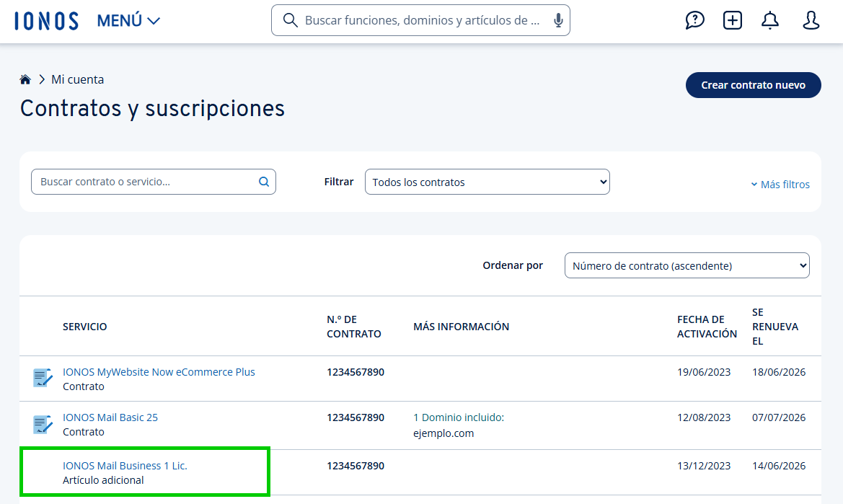Click contract icon beside MyWebsite Now eCommerce Plus

(43, 378)
